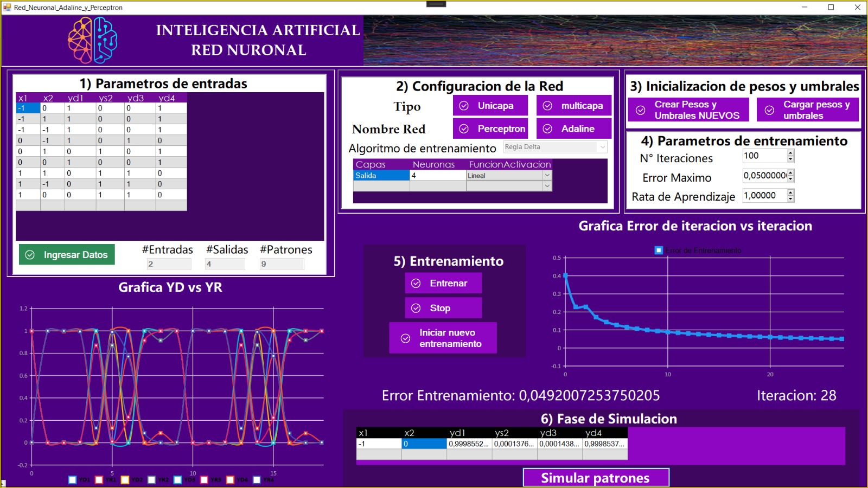Open the Lineal activation function dropdown
Viewport: 868px width, 488px height.
[547, 175]
